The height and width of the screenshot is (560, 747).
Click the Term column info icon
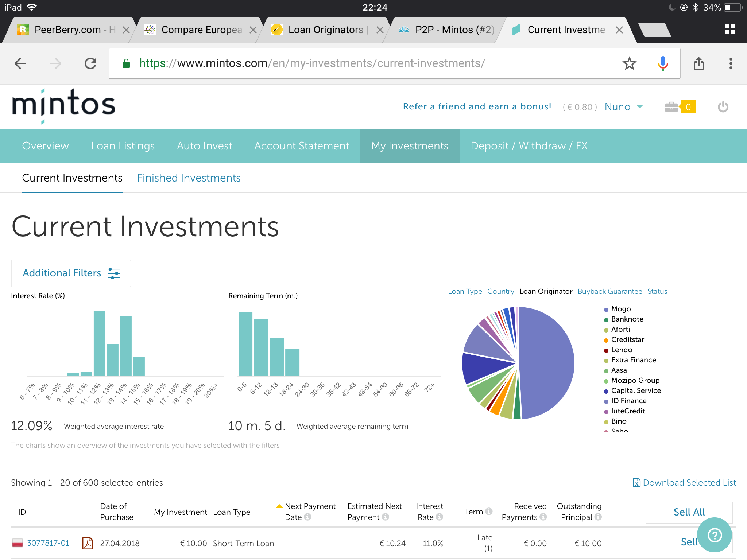click(x=489, y=512)
